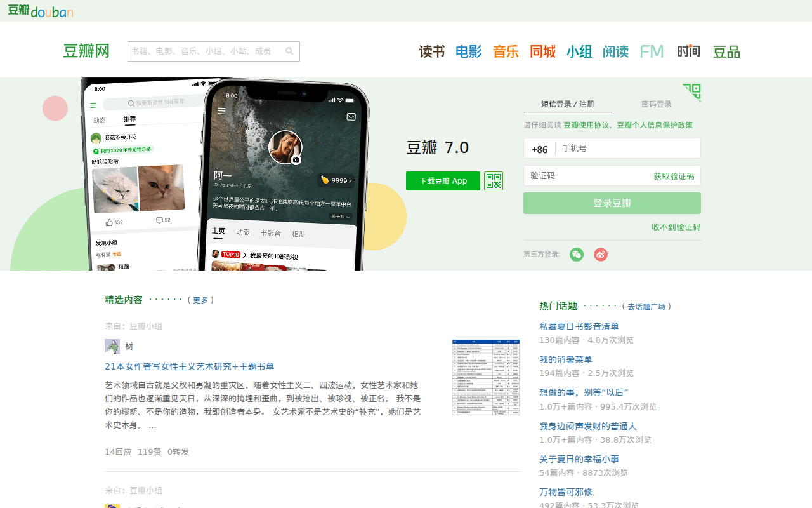This screenshot has width=812, height=508.
Task: Open the 同城 section
Action: coord(543,52)
